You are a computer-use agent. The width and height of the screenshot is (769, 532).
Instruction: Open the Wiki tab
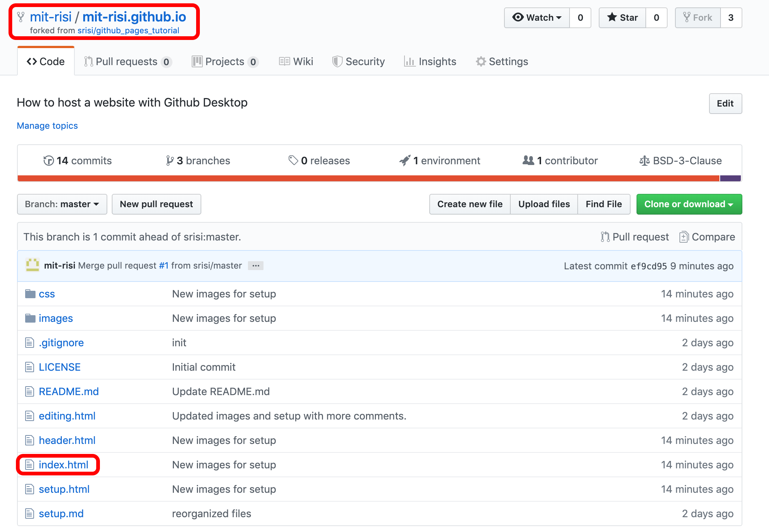coord(296,61)
